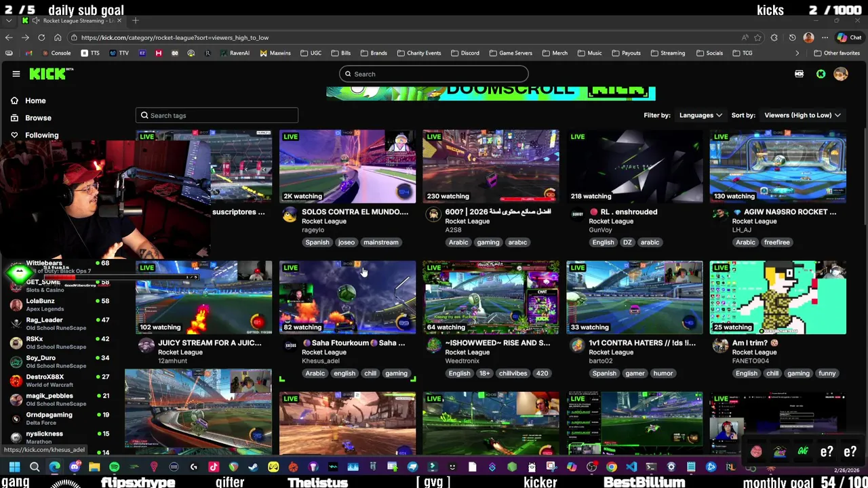Click the Search tags input
Viewport: 868px width, 488px height.
pyautogui.click(x=217, y=115)
